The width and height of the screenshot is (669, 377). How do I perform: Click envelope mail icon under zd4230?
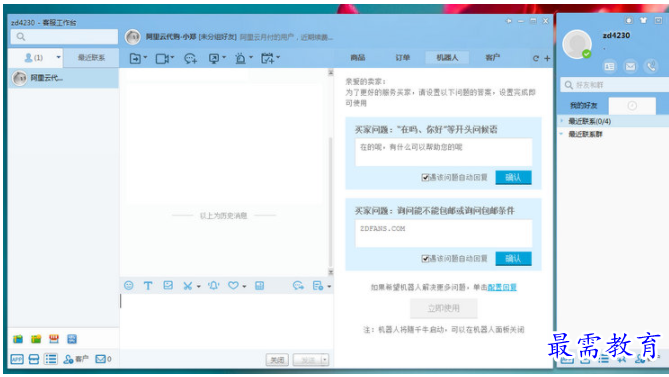630,66
